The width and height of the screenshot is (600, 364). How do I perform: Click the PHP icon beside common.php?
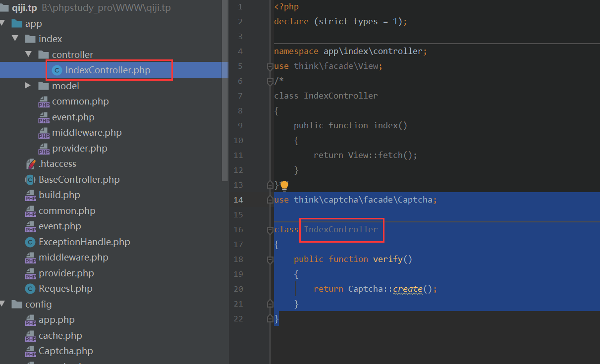click(44, 101)
